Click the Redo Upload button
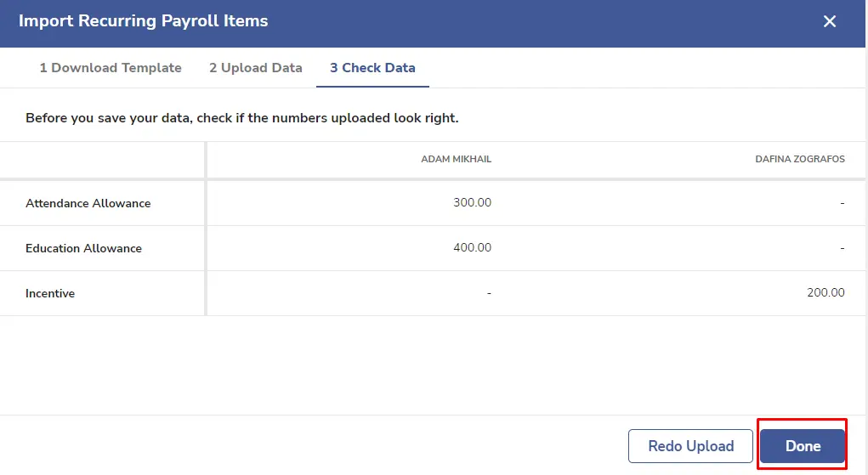The height and width of the screenshot is (475, 868). (x=690, y=445)
